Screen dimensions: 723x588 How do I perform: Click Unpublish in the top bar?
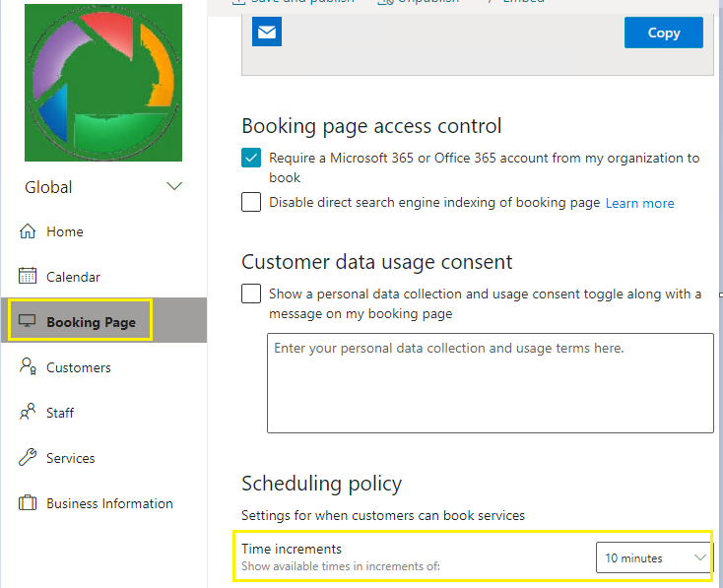click(419, 1)
